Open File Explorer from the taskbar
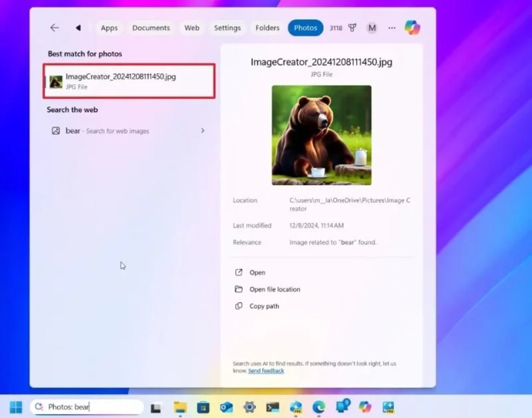The width and height of the screenshot is (532, 418). point(180,407)
